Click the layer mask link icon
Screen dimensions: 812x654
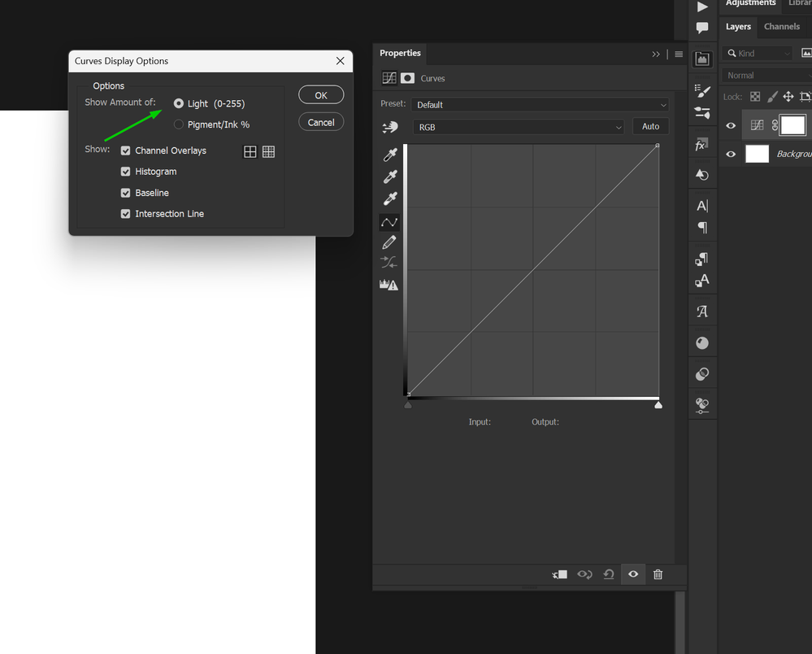pos(775,125)
